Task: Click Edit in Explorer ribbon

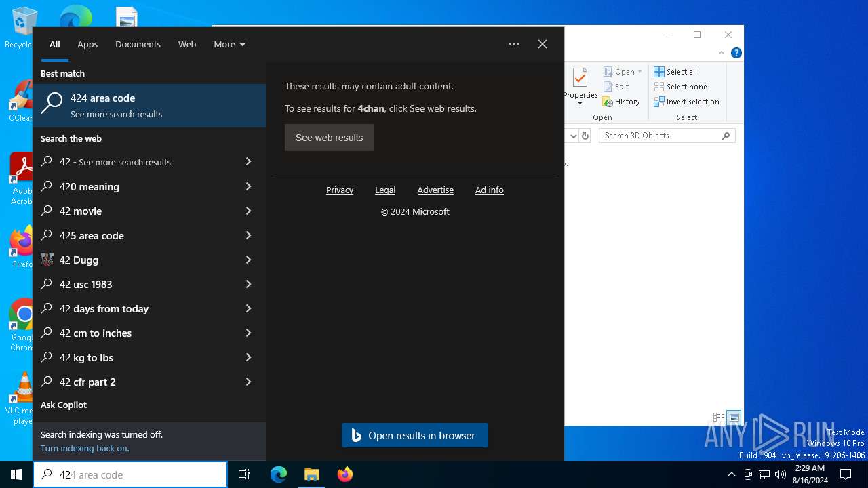Action: pyautogui.click(x=616, y=87)
